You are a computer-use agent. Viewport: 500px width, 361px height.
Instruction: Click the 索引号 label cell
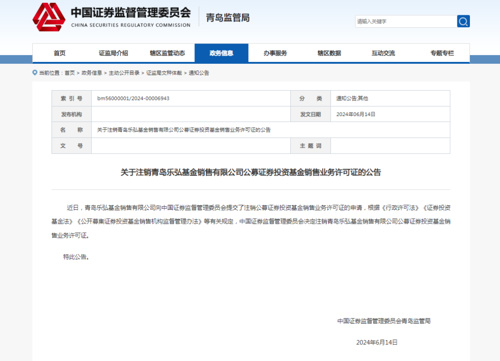point(72,98)
